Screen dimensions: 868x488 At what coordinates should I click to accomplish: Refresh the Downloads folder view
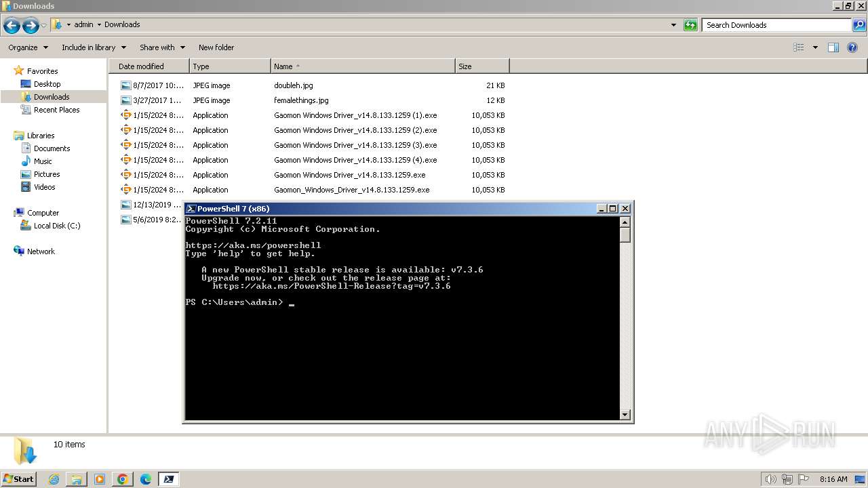690,25
